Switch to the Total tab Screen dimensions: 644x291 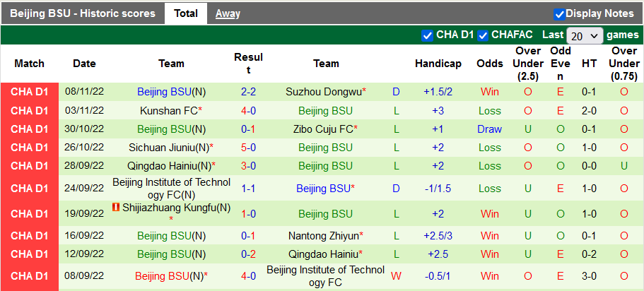[186, 13]
